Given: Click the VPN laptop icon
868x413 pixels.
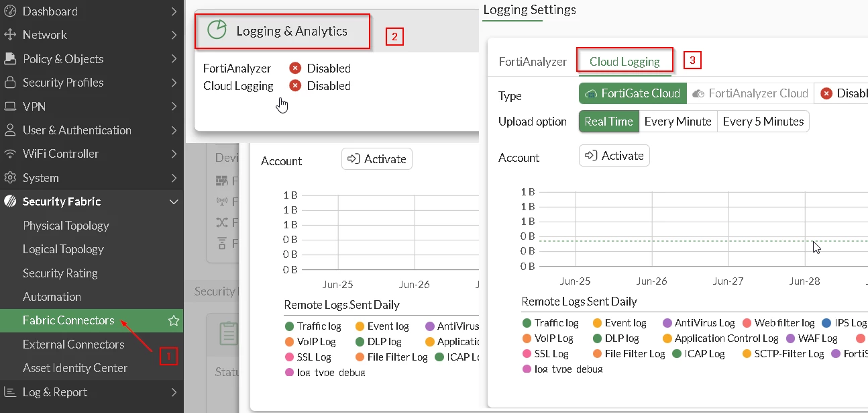Looking at the screenshot, I should pos(10,106).
